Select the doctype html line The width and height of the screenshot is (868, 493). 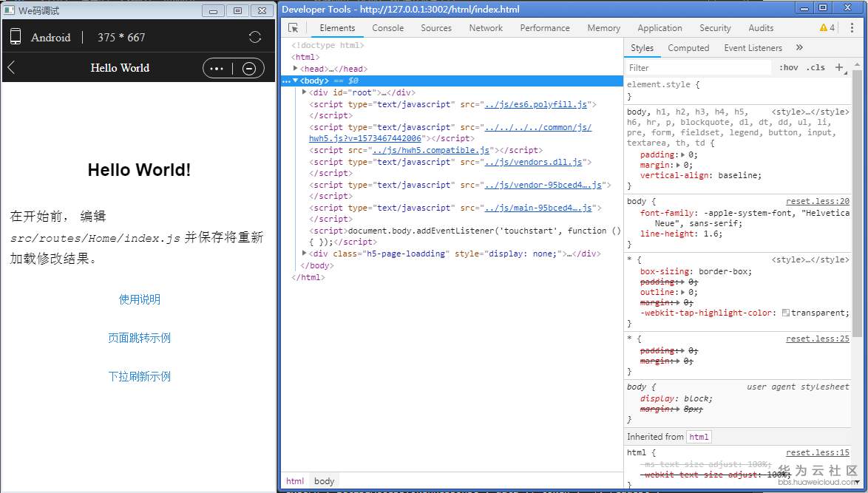coord(328,45)
